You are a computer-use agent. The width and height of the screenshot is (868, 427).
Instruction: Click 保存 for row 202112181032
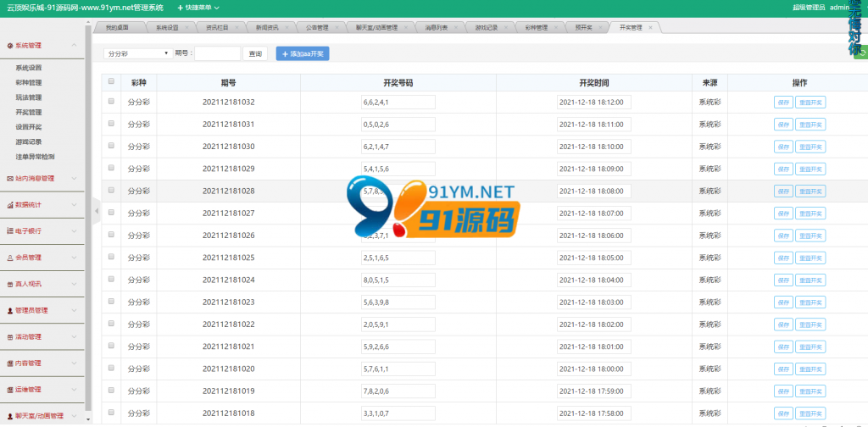[x=783, y=103]
